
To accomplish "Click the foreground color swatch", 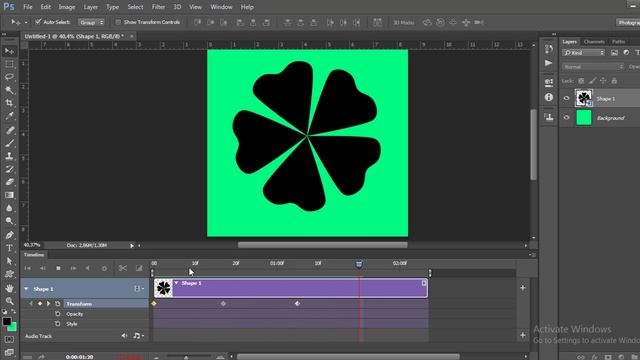I will pyautogui.click(x=6, y=321).
